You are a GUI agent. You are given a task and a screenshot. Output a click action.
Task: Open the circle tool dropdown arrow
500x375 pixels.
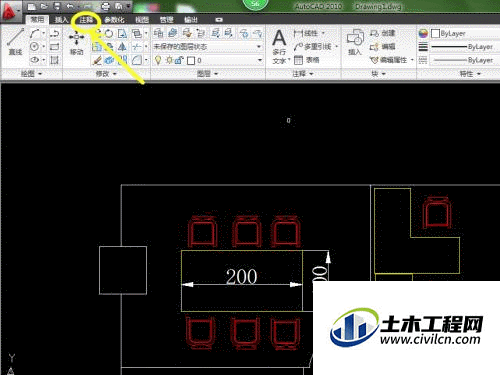click(44, 47)
